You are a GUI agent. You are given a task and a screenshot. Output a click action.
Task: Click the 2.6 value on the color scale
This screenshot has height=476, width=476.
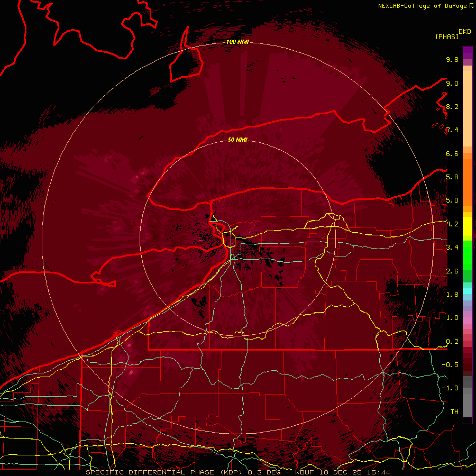click(452, 271)
